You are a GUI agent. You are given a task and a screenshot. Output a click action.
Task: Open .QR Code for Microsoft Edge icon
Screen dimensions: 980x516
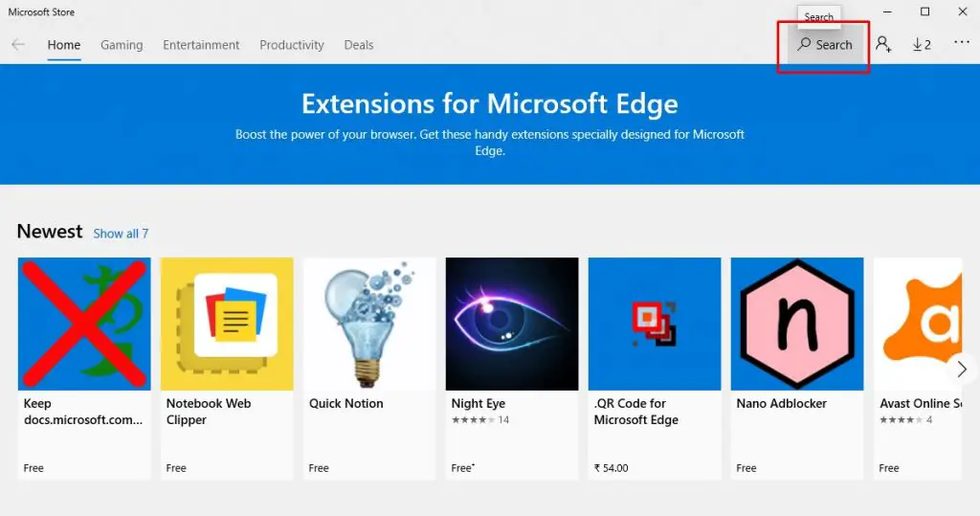[655, 324]
